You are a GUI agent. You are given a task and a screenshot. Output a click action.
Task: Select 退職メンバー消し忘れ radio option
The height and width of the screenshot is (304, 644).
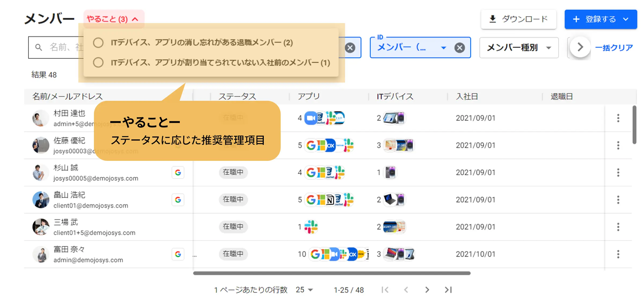[98, 43]
